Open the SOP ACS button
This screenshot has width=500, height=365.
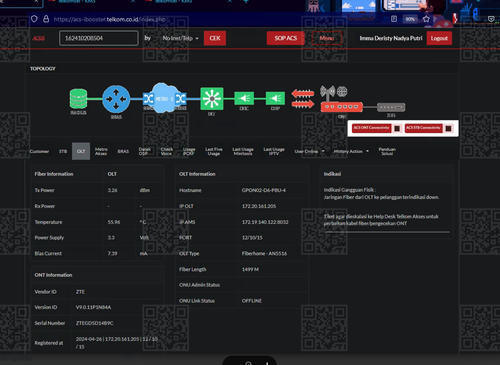click(286, 38)
